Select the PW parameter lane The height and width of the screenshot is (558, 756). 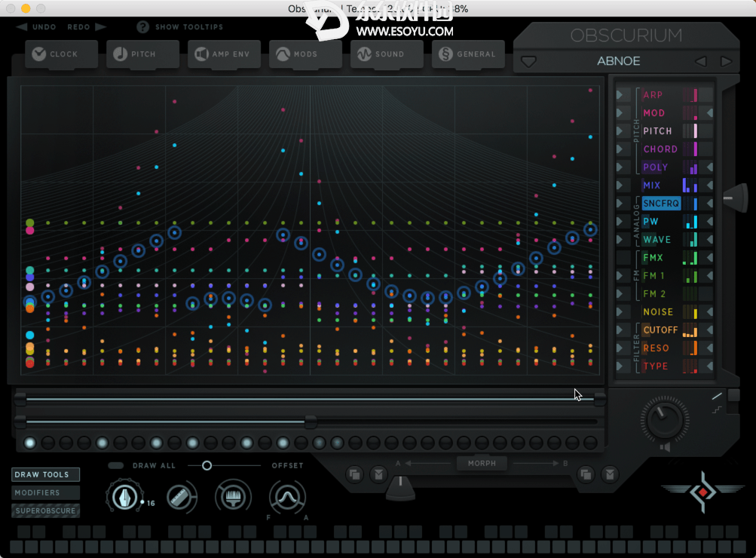[650, 222]
